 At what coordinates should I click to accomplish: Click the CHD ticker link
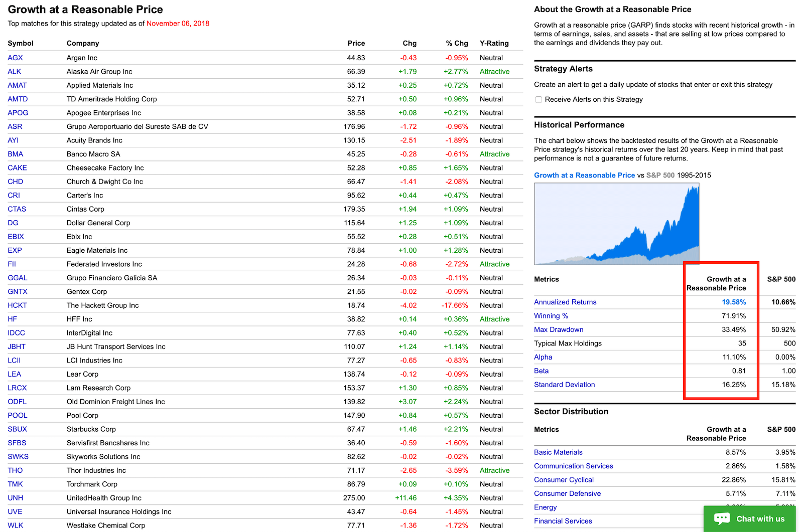(x=16, y=182)
